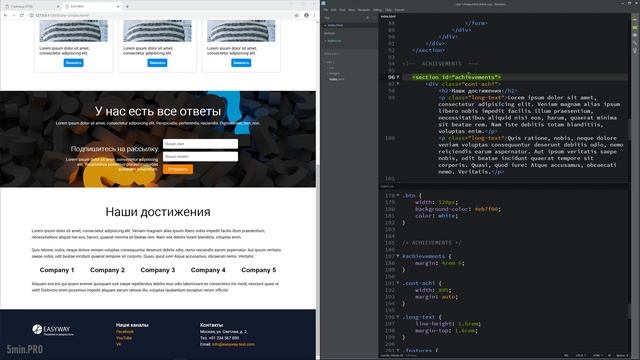Open the View menu in Brackets
640x360 pixels.
[x=351, y=10]
